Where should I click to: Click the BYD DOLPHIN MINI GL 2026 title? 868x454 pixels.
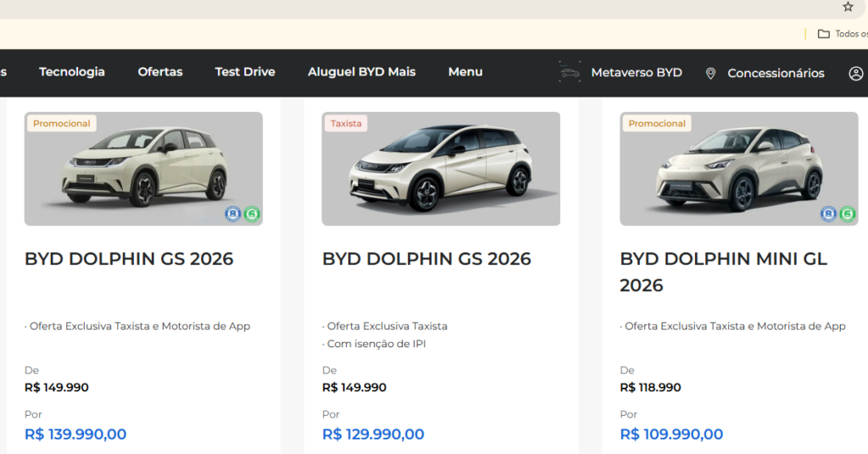click(x=724, y=272)
